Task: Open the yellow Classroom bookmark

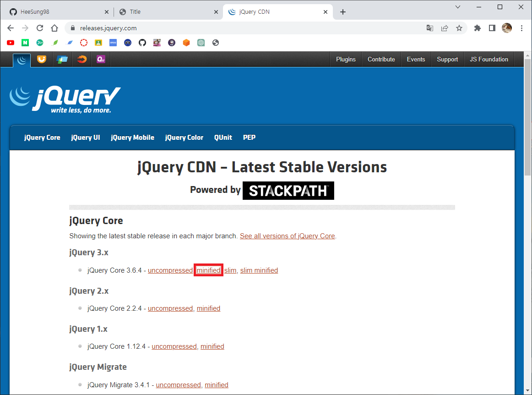Action: (98, 43)
